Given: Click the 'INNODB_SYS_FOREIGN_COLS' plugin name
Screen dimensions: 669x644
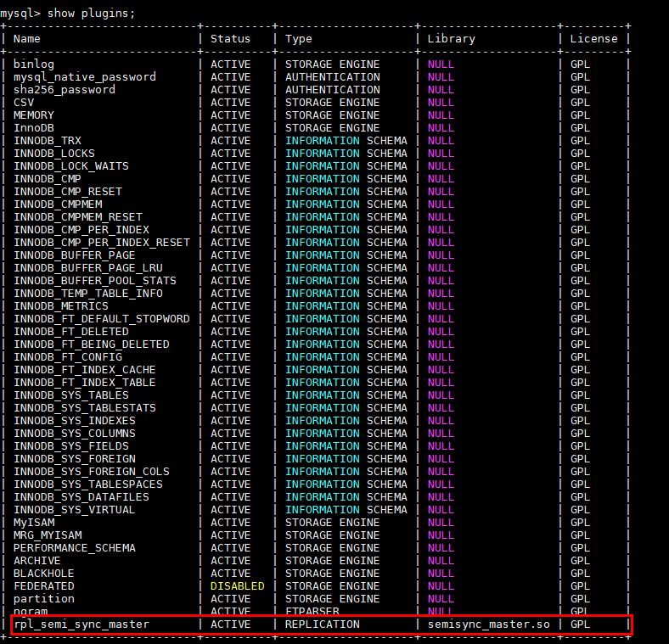Looking at the screenshot, I should [92, 472].
